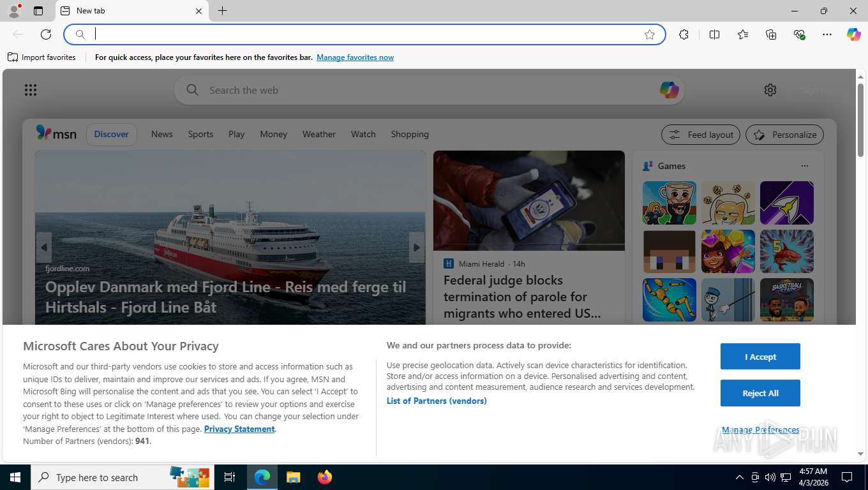868x490 pixels.
Task: Close the New tab tab
Action: click(x=198, y=11)
